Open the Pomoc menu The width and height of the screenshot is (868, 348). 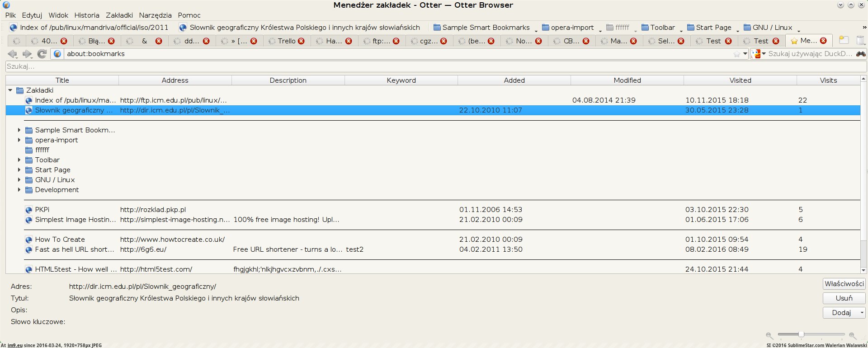tap(189, 15)
